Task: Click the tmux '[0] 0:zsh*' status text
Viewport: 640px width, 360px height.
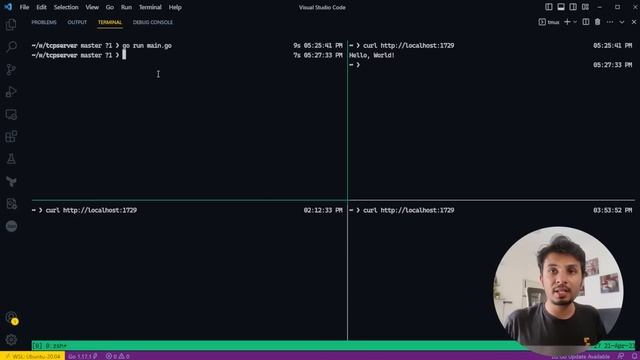Action: pos(49,346)
